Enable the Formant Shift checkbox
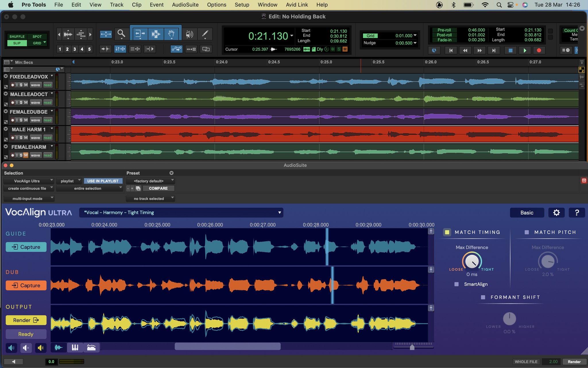This screenshot has height=368, width=588. (x=483, y=297)
